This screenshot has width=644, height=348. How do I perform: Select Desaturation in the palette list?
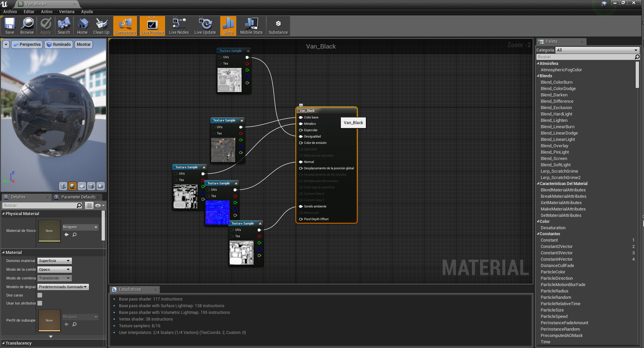coord(553,228)
